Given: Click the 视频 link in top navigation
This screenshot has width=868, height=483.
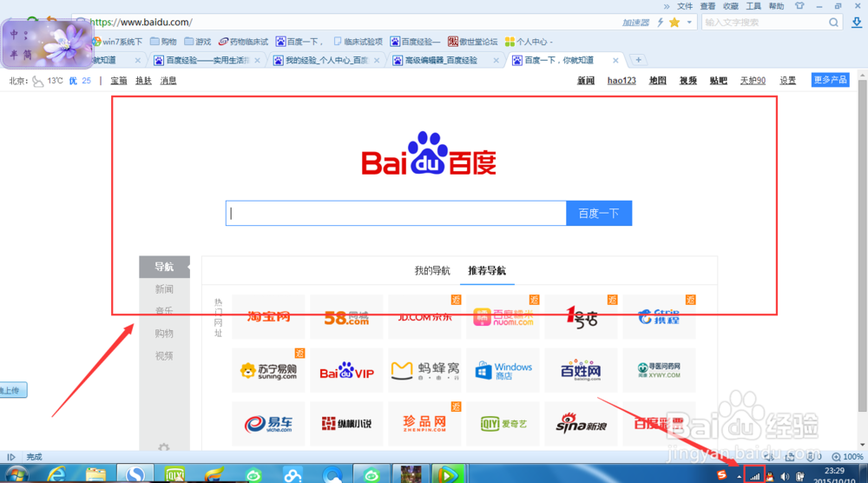Looking at the screenshot, I should 688,80.
